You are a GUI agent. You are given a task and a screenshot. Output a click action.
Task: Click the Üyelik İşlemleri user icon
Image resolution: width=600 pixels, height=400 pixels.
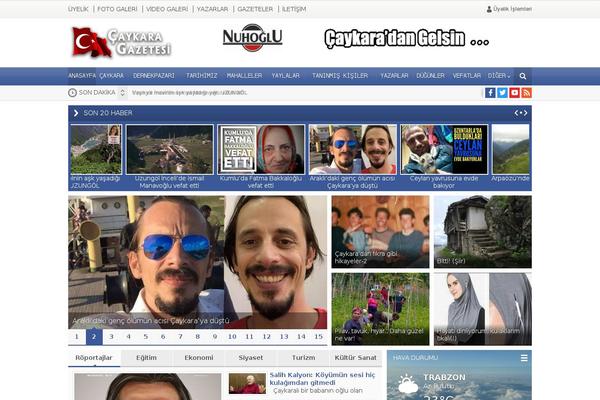tap(489, 9)
